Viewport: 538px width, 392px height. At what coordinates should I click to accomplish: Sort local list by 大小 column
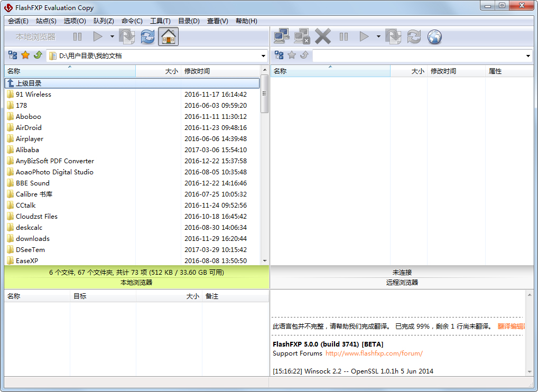click(158, 71)
